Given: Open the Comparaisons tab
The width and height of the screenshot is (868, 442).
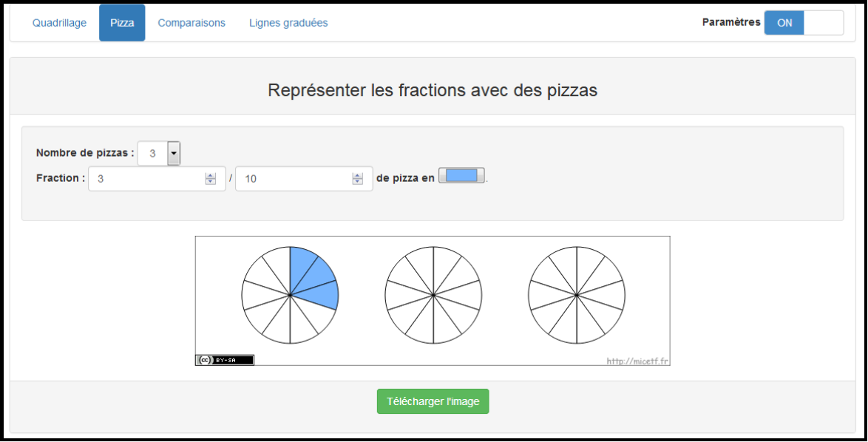Looking at the screenshot, I should pos(191,23).
